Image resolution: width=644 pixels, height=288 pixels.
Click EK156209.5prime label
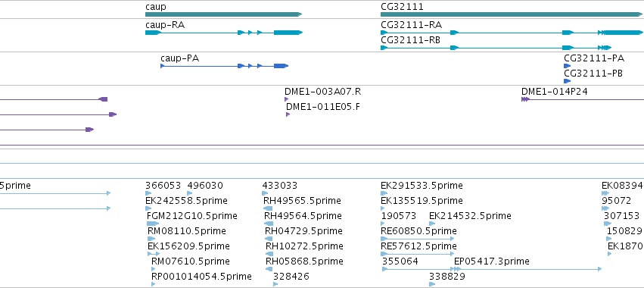[188, 246]
